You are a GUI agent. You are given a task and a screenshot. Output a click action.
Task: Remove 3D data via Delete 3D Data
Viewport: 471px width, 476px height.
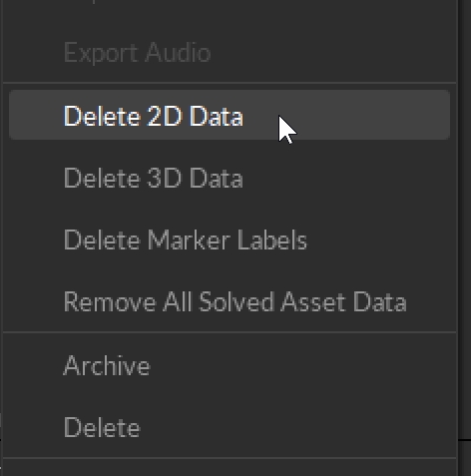tap(230, 178)
